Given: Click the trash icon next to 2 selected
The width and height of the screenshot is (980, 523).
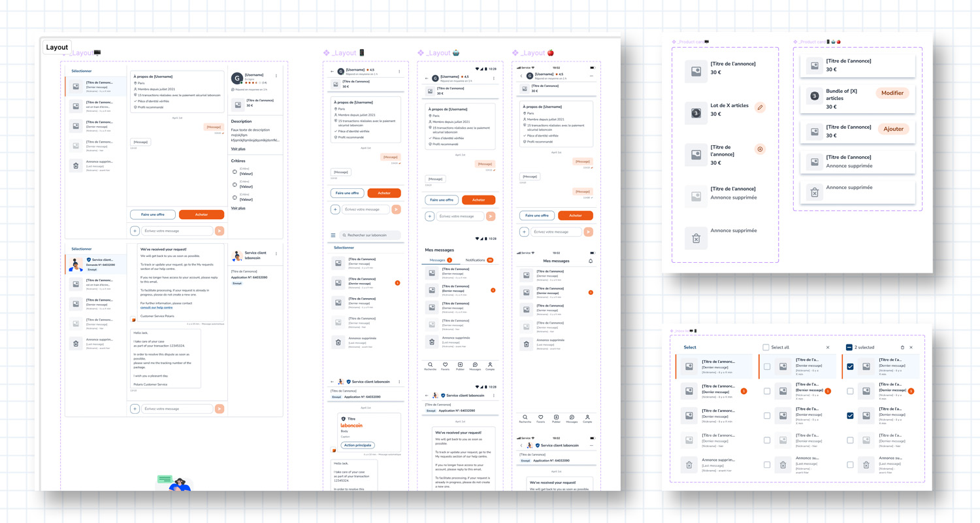Looking at the screenshot, I should pyautogui.click(x=902, y=348).
